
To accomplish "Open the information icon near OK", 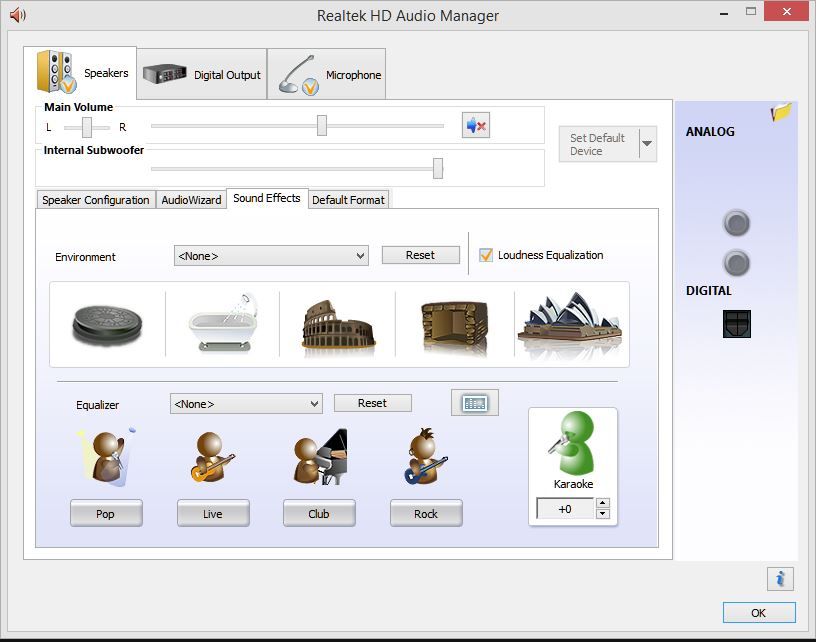I will [x=780, y=579].
